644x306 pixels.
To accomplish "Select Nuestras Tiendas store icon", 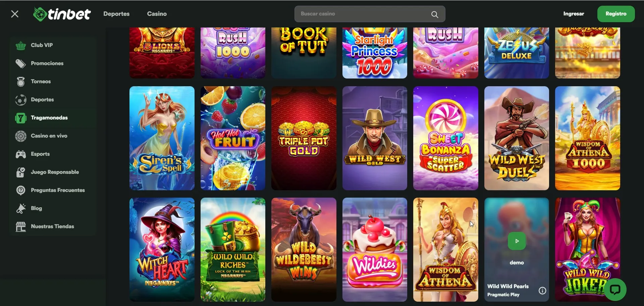I will [x=21, y=226].
